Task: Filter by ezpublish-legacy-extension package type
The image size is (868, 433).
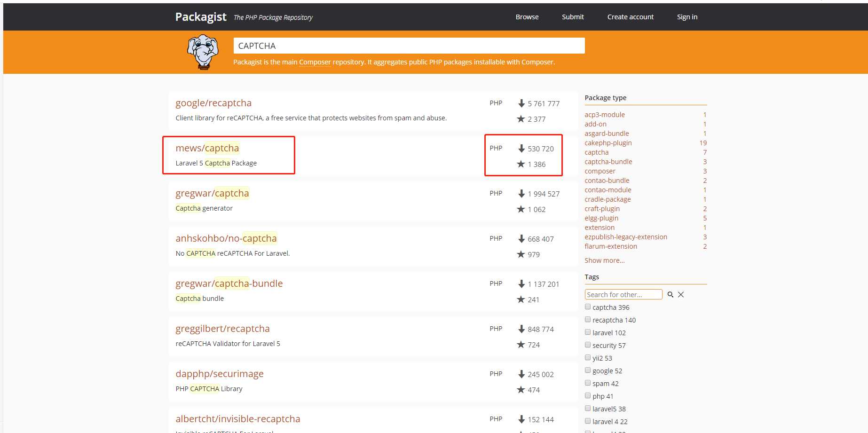Action: click(626, 237)
